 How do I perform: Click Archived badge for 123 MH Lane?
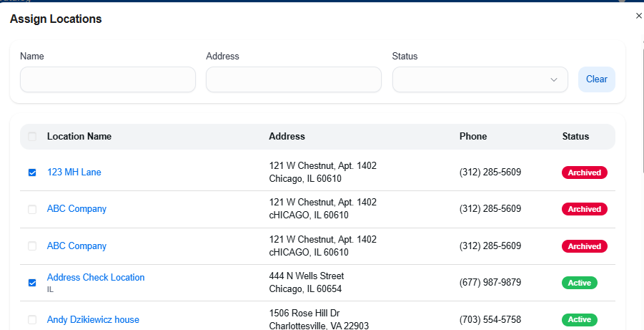point(584,173)
